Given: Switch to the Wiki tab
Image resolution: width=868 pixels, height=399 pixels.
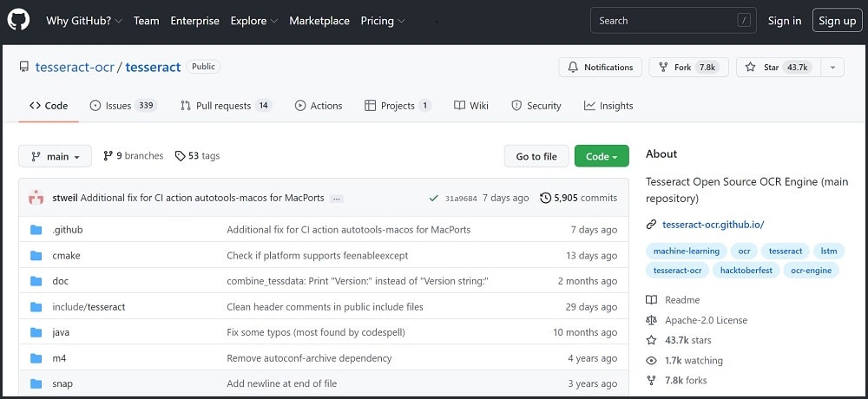Looking at the screenshot, I should pos(471,106).
